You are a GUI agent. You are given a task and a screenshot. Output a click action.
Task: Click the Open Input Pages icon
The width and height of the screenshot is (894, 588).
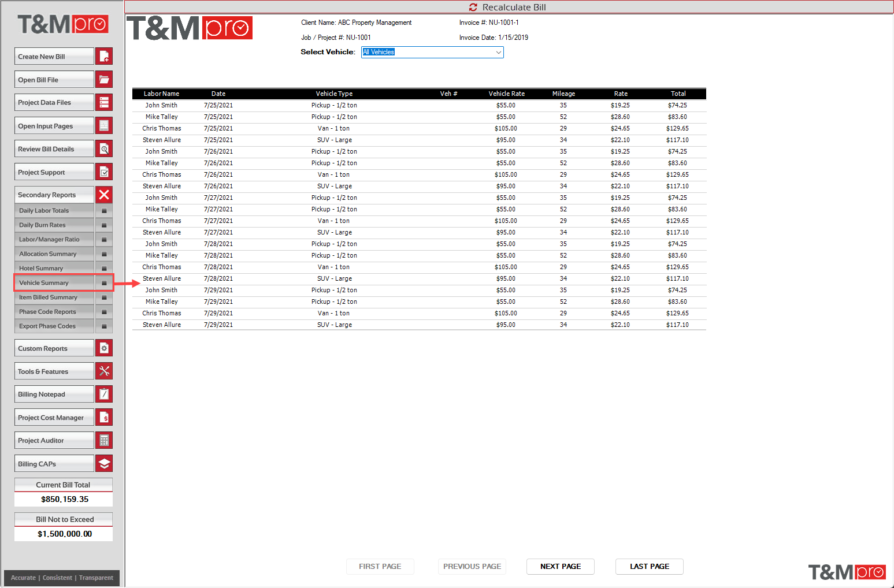104,125
